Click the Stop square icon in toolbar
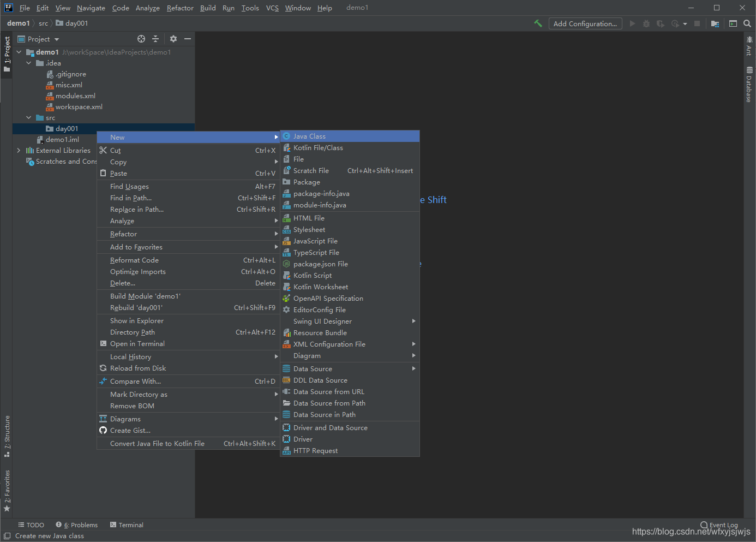 click(697, 23)
